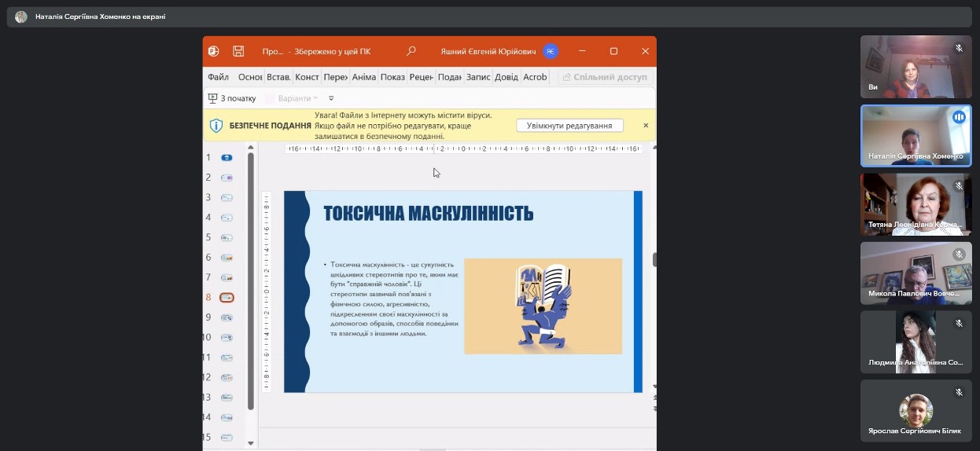
Task: Click the user account avatar badge
Action: point(551,51)
